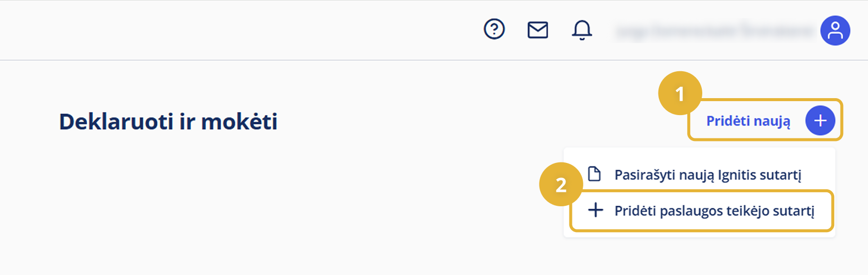Click document icon beside Pasirašyti naują Ignitis sutartį
The height and width of the screenshot is (275, 868).
[594, 174]
